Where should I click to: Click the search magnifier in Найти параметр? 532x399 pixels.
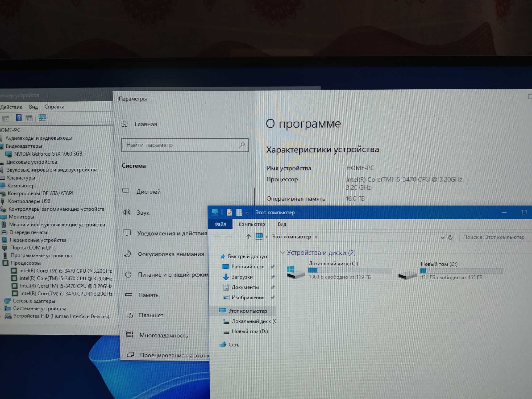click(x=242, y=145)
